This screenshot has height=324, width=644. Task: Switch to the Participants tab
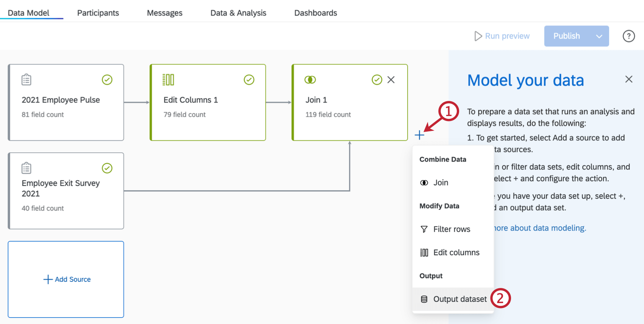(98, 13)
